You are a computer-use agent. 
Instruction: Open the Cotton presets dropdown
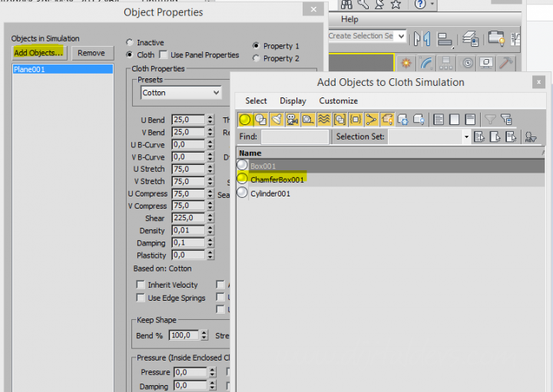click(181, 93)
